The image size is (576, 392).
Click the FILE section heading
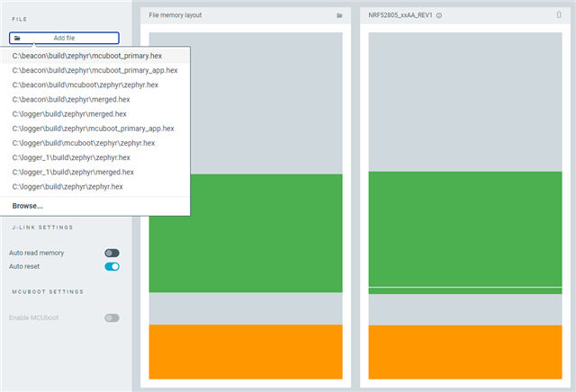[20, 19]
